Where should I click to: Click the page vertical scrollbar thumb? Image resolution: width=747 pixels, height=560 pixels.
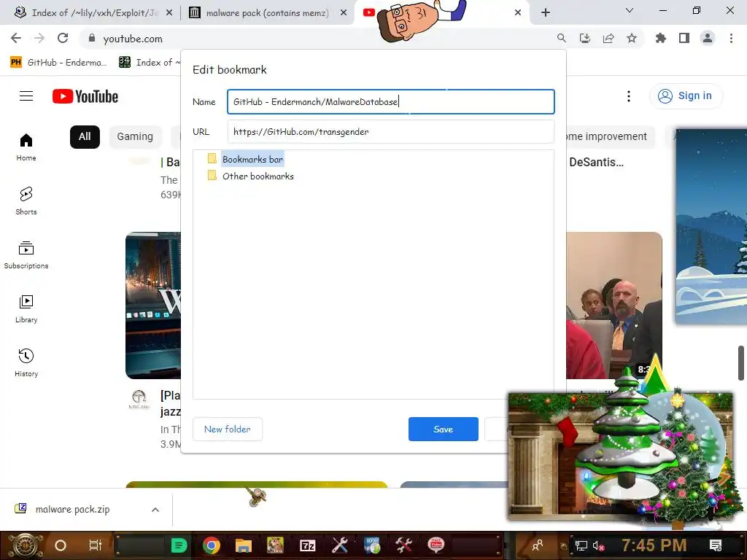[x=741, y=363]
